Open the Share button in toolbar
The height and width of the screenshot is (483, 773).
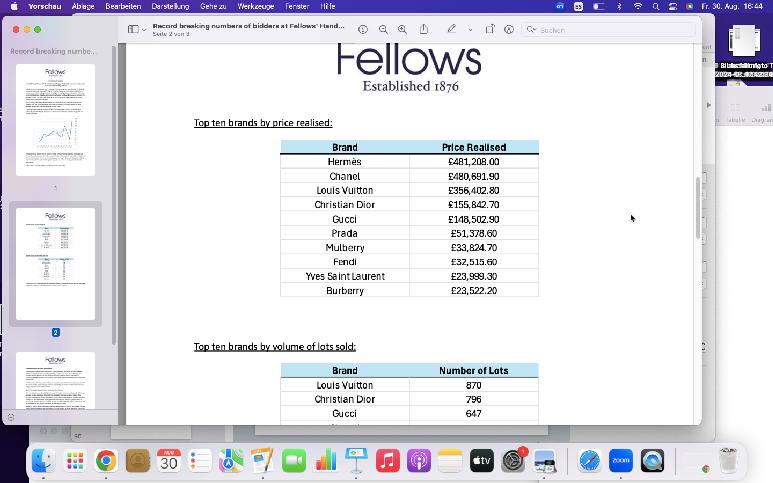424,29
